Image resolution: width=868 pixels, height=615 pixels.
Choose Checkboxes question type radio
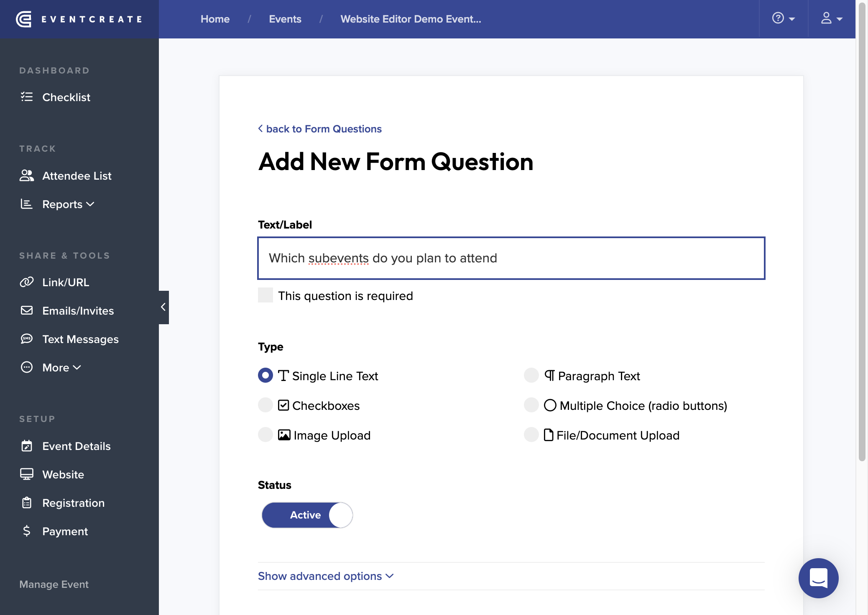[266, 405]
